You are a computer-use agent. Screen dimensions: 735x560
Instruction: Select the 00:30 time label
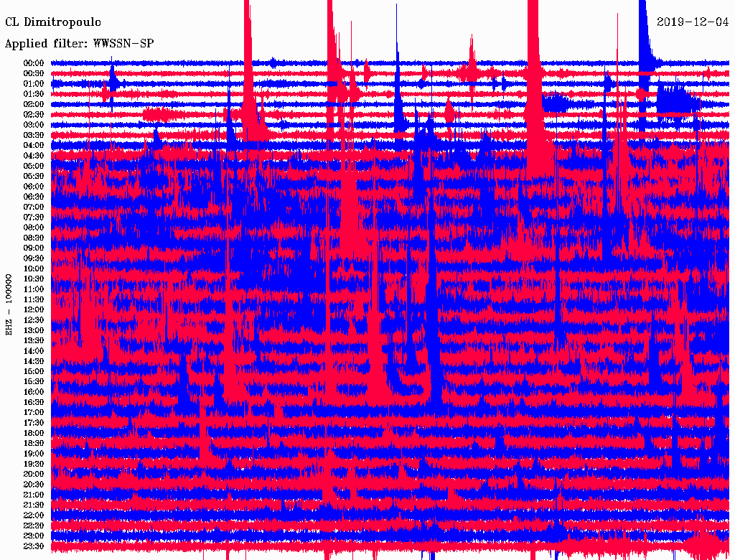pos(33,73)
